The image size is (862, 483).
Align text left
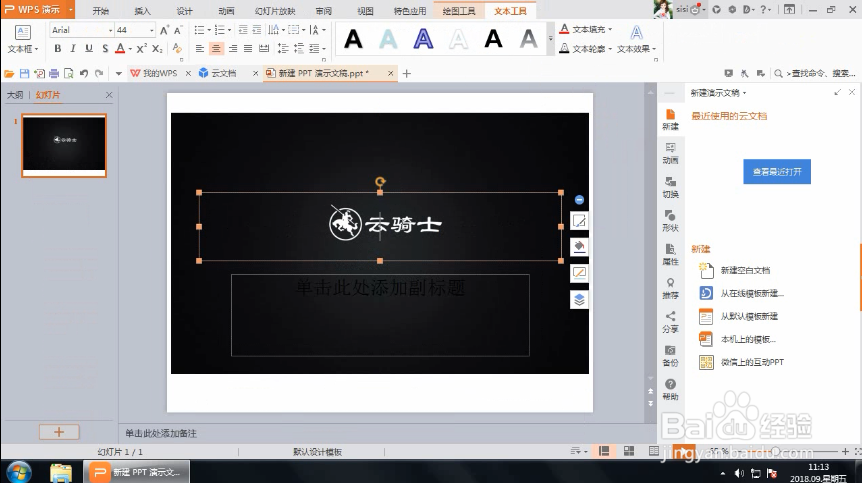point(200,49)
